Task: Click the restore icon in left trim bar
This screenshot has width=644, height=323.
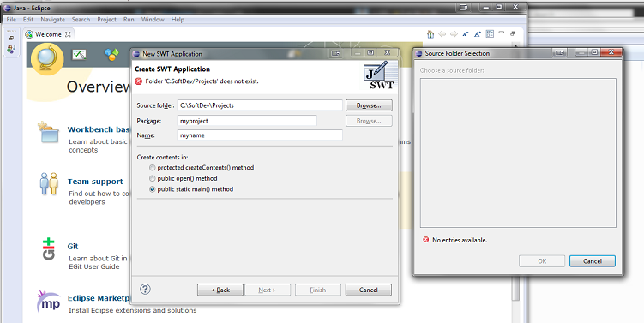Action: click(11, 39)
